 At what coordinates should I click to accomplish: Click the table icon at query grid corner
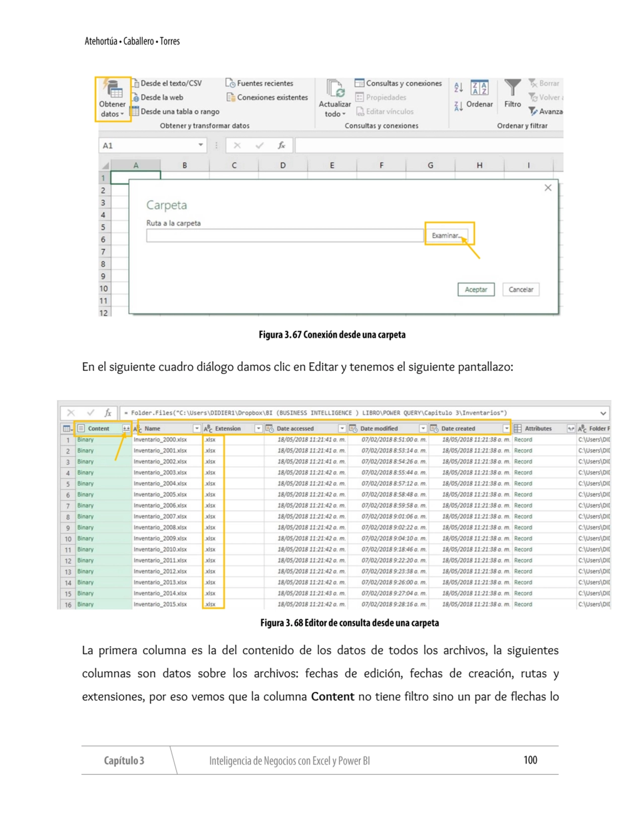pos(67,429)
